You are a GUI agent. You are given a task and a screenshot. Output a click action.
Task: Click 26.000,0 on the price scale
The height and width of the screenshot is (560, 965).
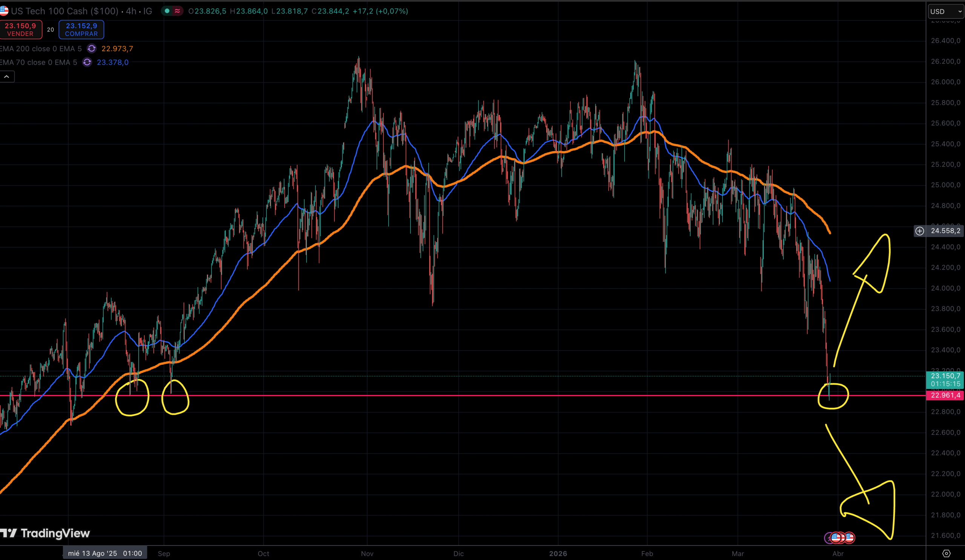coord(945,82)
